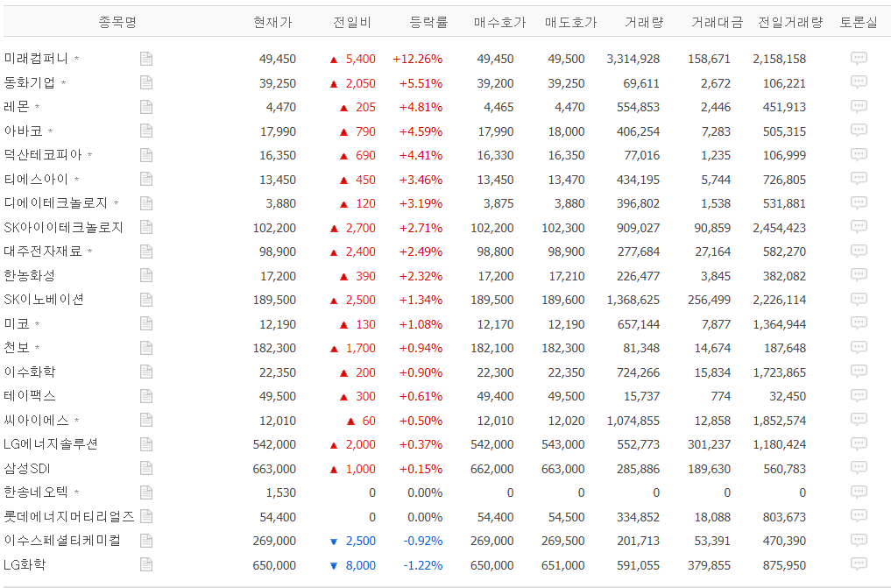Click the 전일거래량 column header
The image size is (891, 588).
click(x=790, y=22)
